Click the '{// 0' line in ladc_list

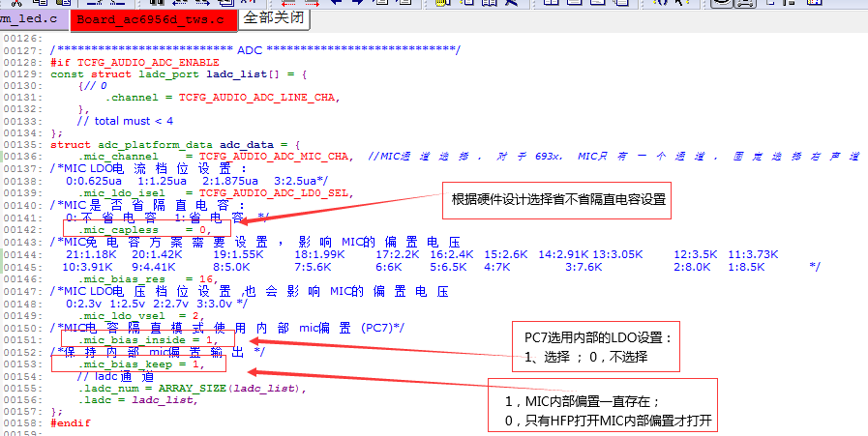[93, 86]
